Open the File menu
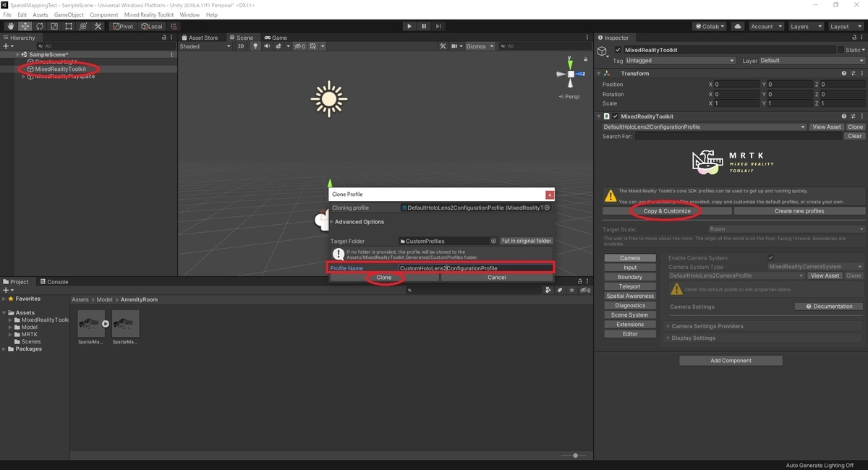Viewport: 868px width, 470px height. (x=7, y=14)
